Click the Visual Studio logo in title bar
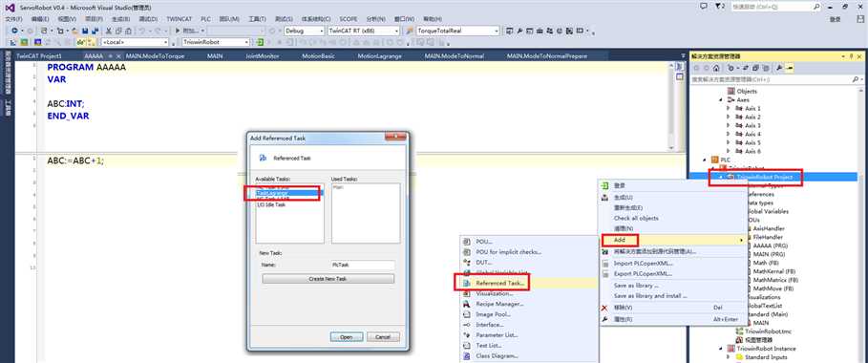868x363 pixels. (x=9, y=8)
